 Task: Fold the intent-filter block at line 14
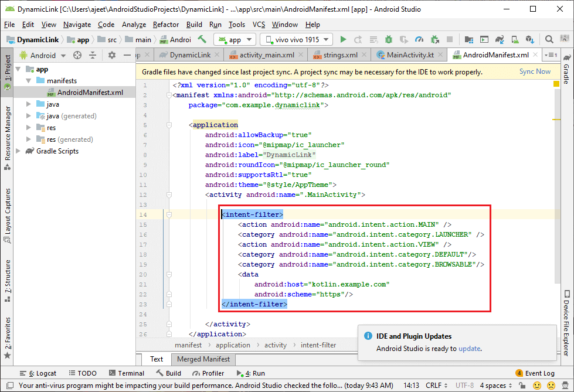[169, 214]
